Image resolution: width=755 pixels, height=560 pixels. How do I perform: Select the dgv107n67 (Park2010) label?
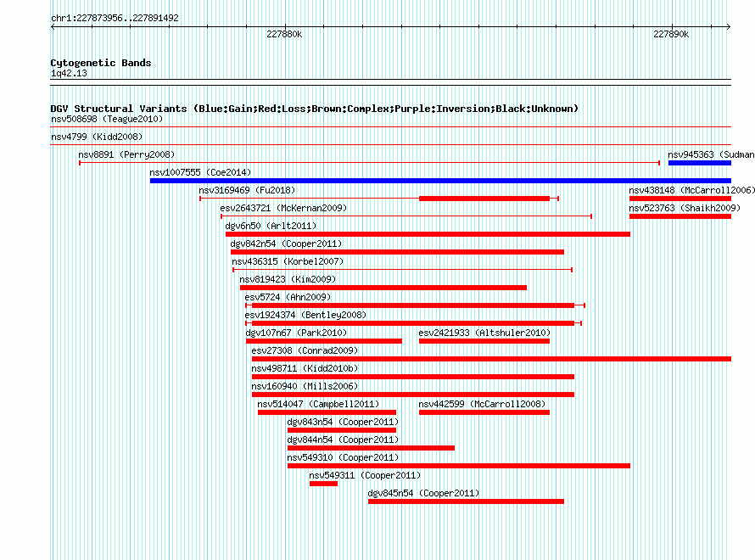[296, 333]
